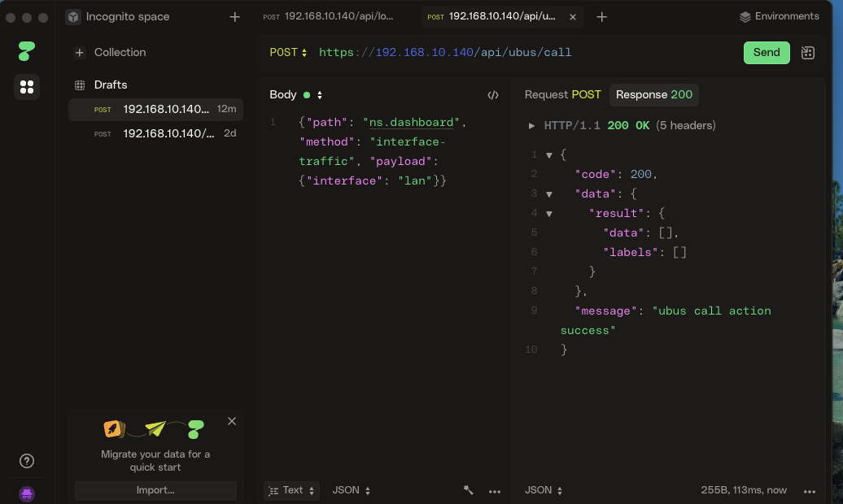Expand the HTTP/1.1 200 OK headers
843x504 pixels.
click(532, 126)
